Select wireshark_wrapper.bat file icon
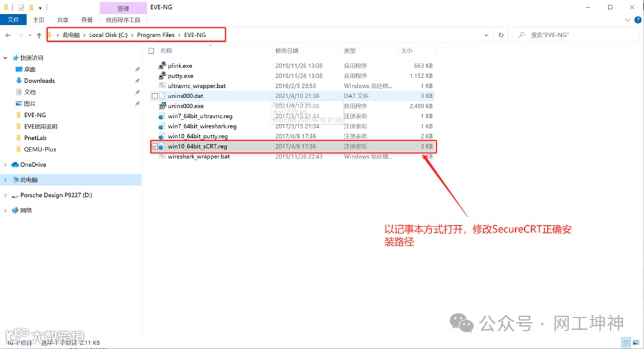644x349 pixels. (162, 156)
